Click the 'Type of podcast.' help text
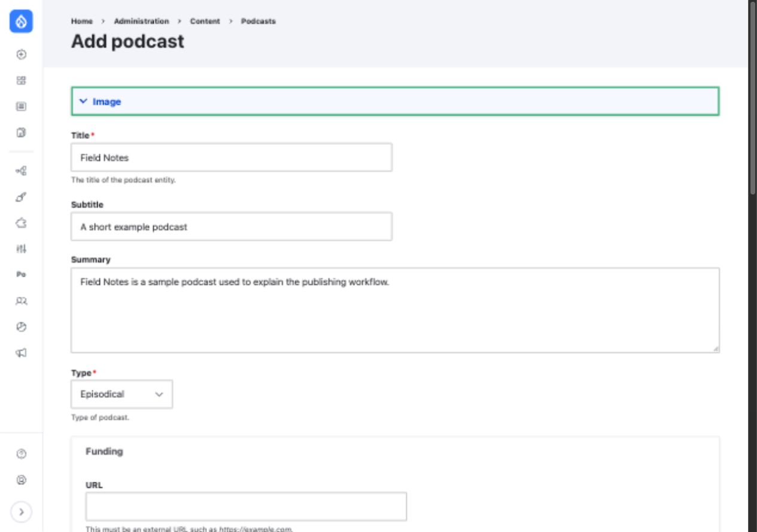Screen dimensions: 757x532 coord(100,418)
